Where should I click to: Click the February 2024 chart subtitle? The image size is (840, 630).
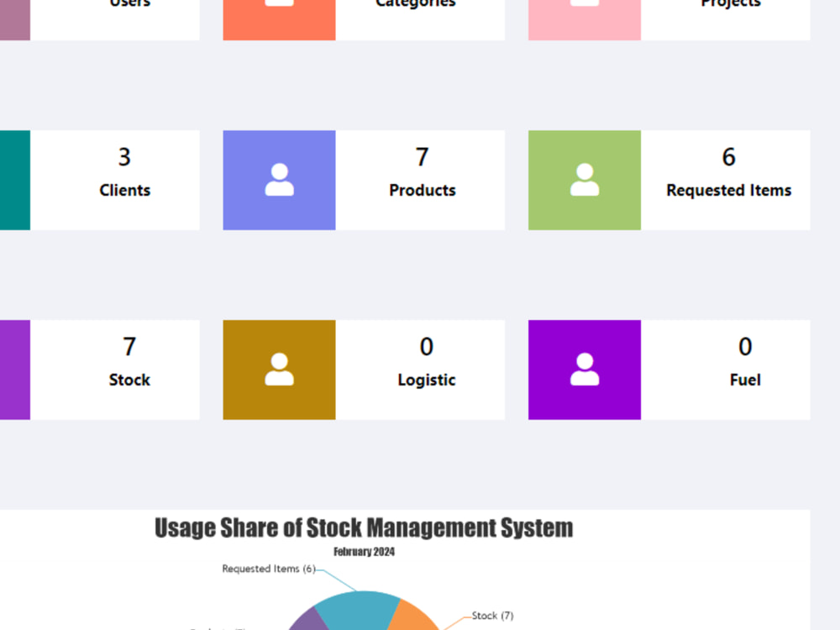tap(365, 552)
